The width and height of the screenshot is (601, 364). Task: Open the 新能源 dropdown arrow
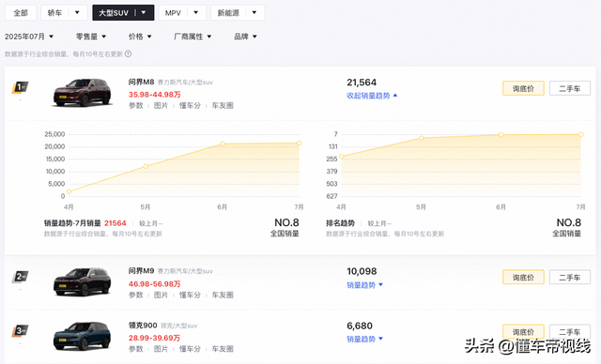254,12
